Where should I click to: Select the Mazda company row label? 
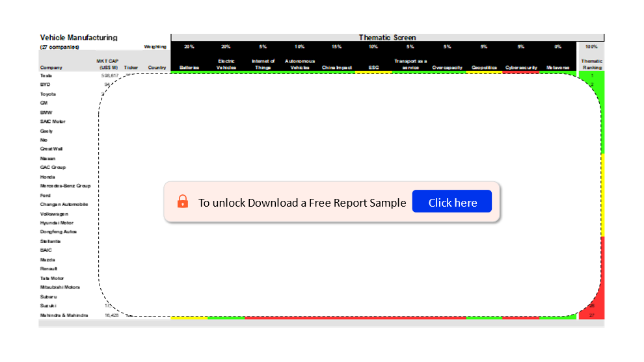(47, 260)
